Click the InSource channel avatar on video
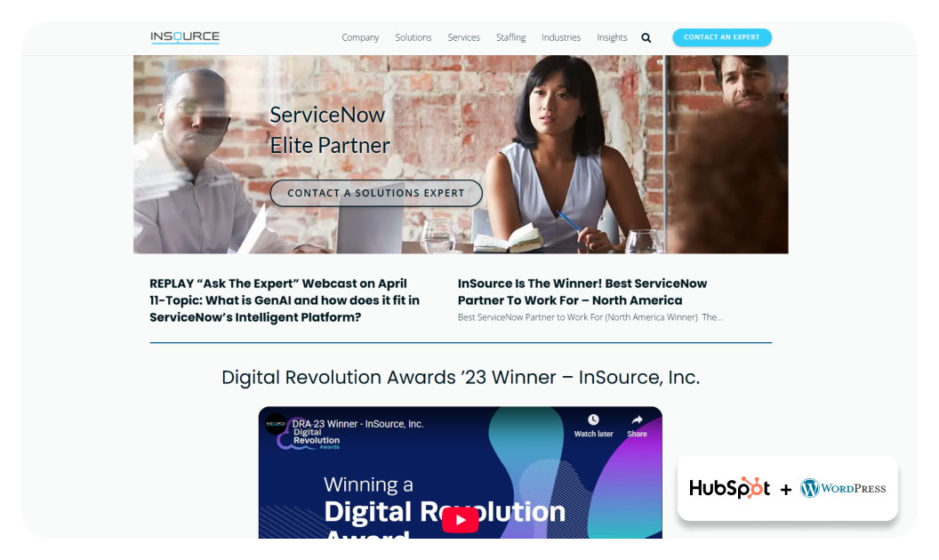 [x=276, y=424]
